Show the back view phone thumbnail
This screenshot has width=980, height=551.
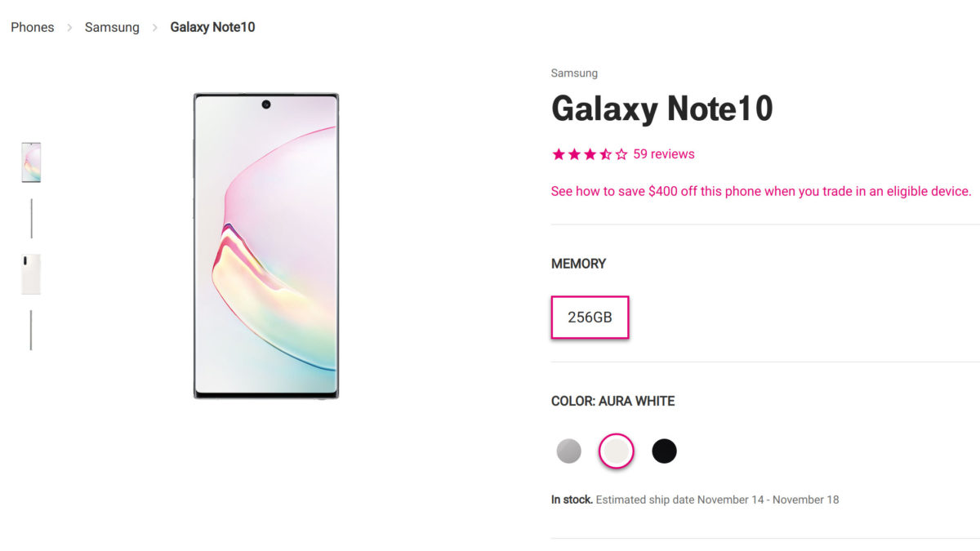coord(31,274)
